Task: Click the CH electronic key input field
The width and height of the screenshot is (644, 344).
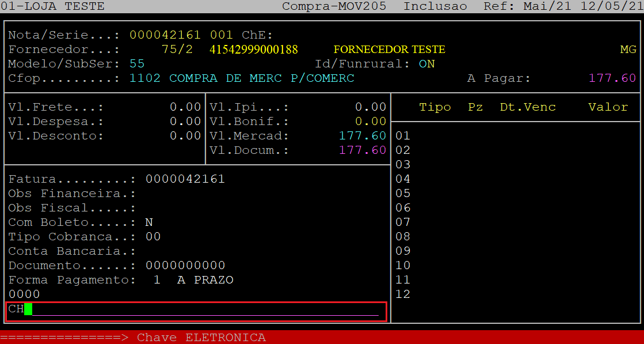Action: (x=201, y=309)
